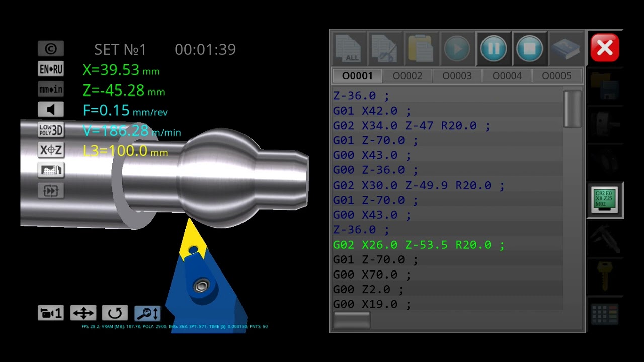The image size is (644, 362).
Task: Open the G-code program editor sidebar icon
Action: coord(605,200)
